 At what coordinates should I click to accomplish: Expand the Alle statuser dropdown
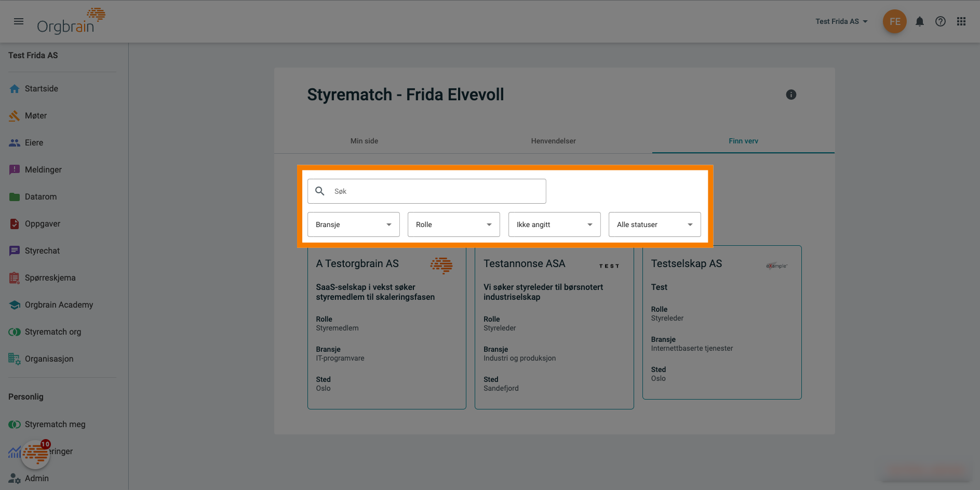(655, 224)
